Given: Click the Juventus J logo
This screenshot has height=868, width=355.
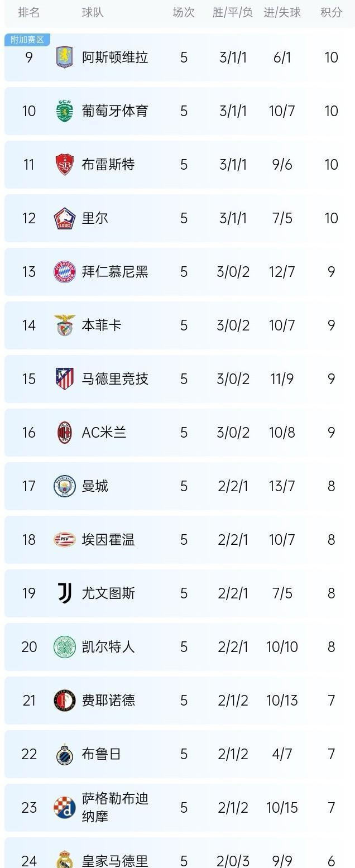Looking at the screenshot, I should coord(65,593).
